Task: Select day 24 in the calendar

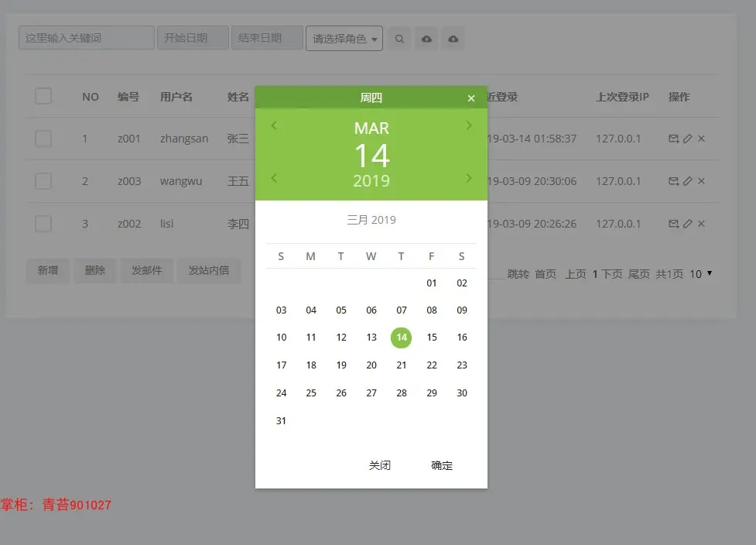Action: (281, 393)
